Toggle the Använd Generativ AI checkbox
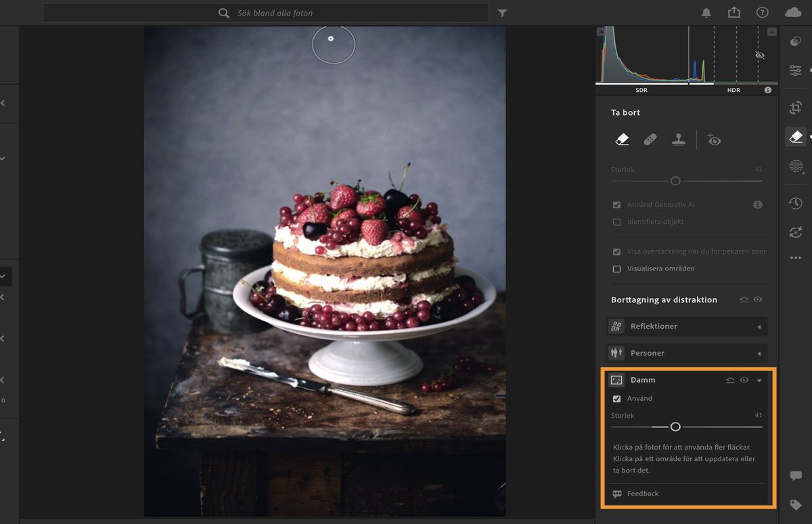Screen dimensions: 812x524 (x=616, y=204)
